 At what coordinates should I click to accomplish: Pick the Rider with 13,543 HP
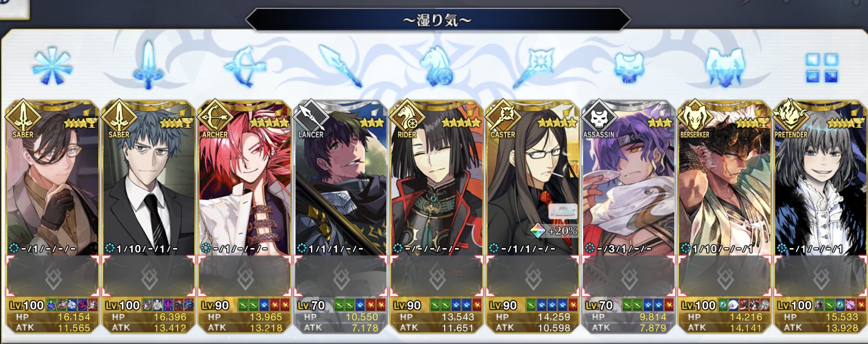pos(437,216)
